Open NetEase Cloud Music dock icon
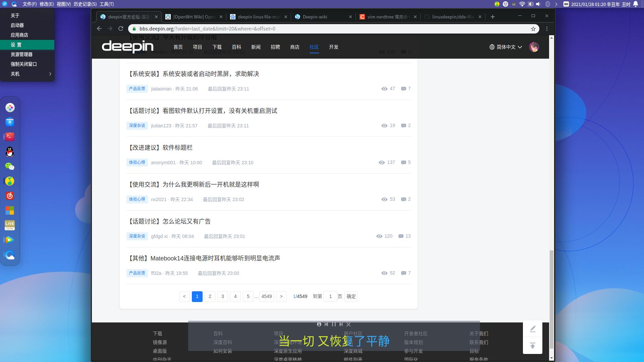Viewport: 644px width, 362px height. click(10, 196)
